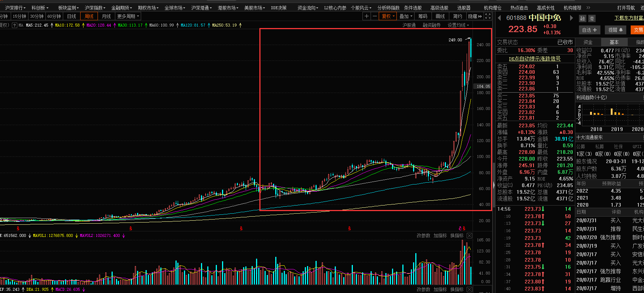The width and height of the screenshot is (644, 293).
Task: Click DK点自动提示涨跌信号 link
Action: pos(534,59)
